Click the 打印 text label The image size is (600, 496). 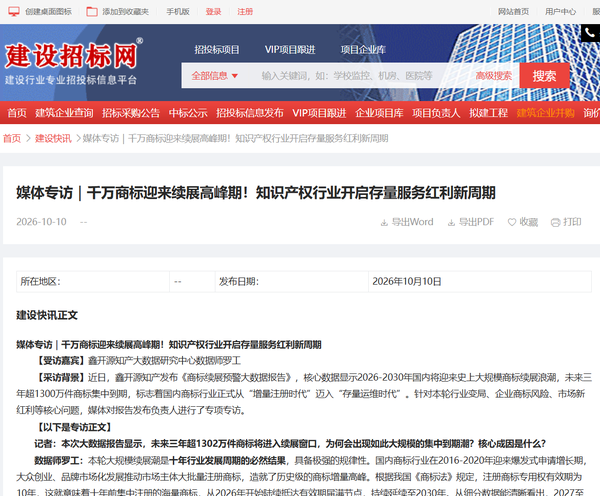(572, 222)
